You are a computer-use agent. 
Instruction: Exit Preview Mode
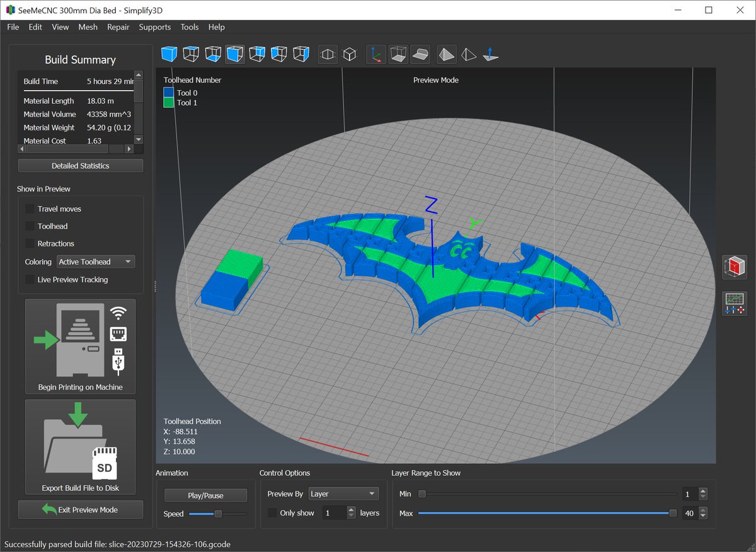coord(81,509)
